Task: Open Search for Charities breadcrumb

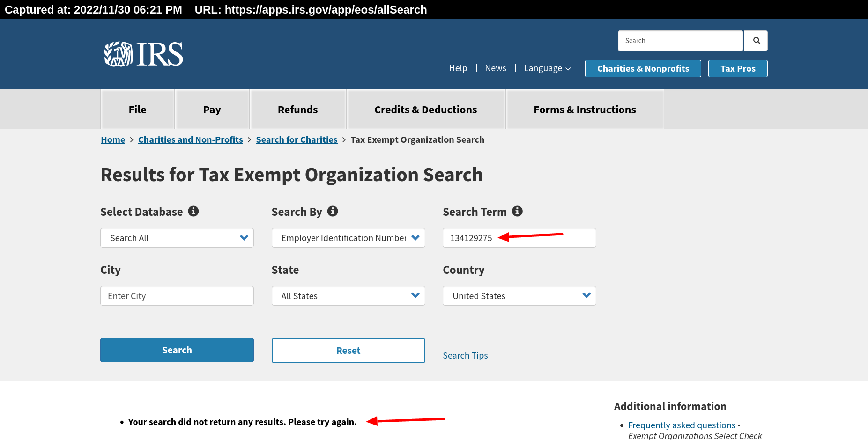Action: click(x=297, y=140)
